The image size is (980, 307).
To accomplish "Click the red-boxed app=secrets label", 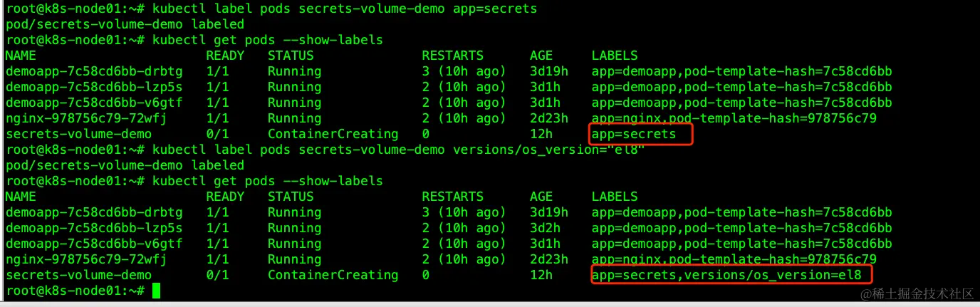I will coord(633,134).
